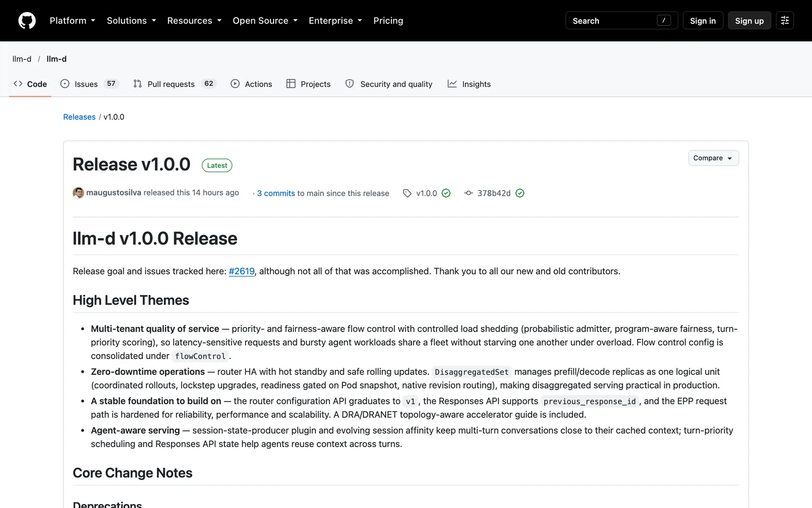Expand the Open Source menu
This screenshot has width=812, height=508.
pyautogui.click(x=265, y=21)
